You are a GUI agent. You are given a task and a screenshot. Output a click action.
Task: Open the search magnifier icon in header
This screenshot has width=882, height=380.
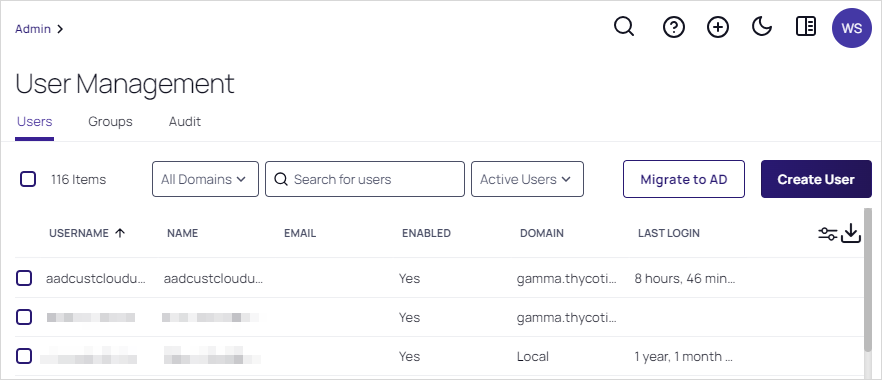point(624,27)
